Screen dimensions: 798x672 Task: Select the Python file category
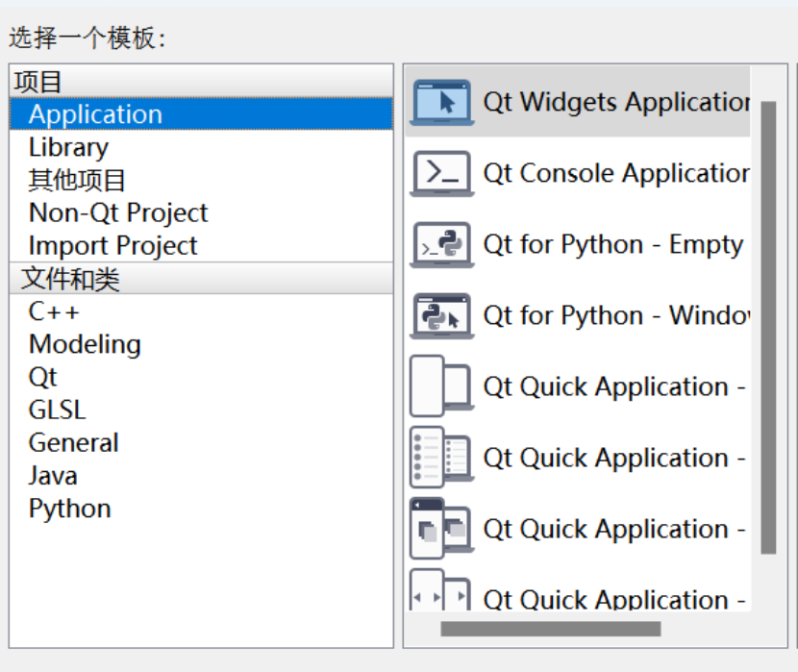pos(201,509)
